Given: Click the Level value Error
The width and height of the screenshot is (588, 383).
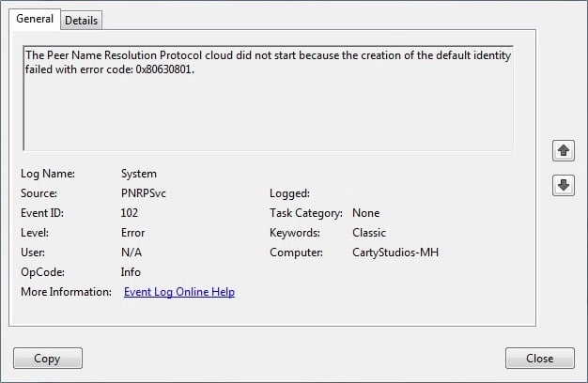Looking at the screenshot, I should tap(133, 233).
